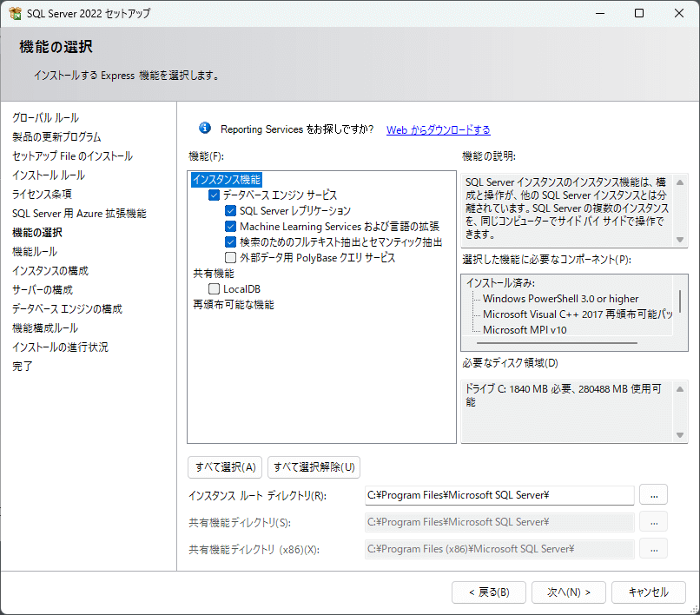The width and height of the screenshot is (700, 615).
Task: Browse for インスタンス ルート ディレクトリ with ... button
Action: [x=654, y=495]
